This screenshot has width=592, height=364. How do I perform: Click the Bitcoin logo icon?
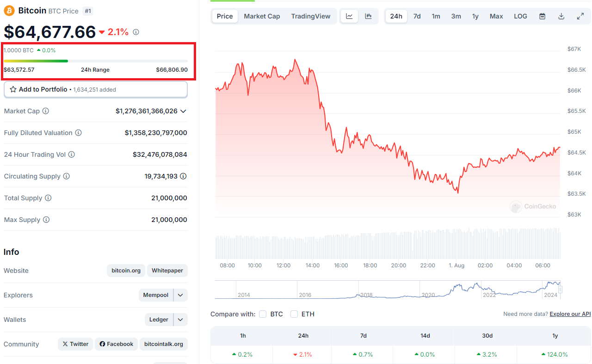(x=9, y=11)
